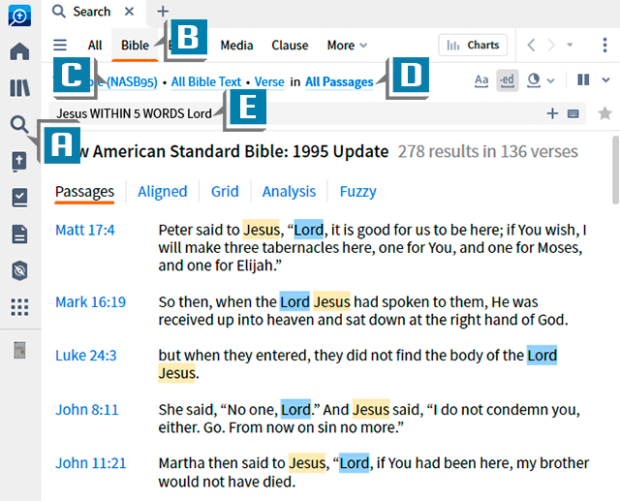Click the Charts button
The width and height of the screenshot is (620, 501).
[x=473, y=45]
